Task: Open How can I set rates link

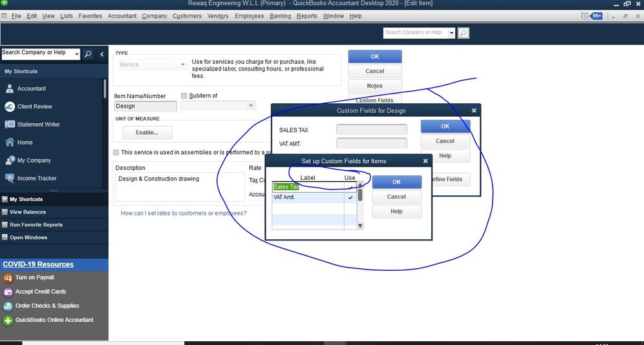Action: 184,213
